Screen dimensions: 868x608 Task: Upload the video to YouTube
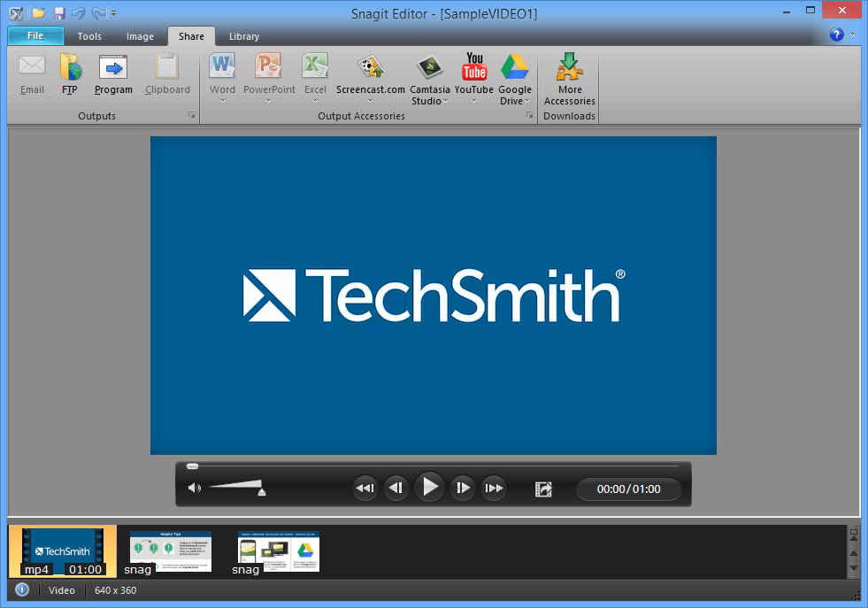(x=474, y=68)
